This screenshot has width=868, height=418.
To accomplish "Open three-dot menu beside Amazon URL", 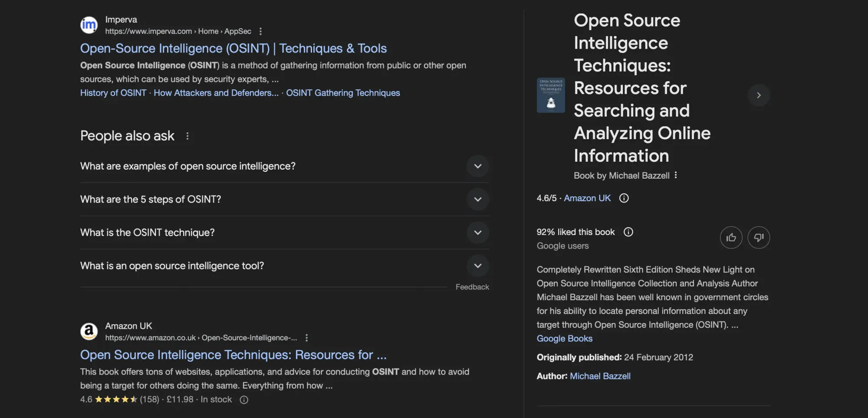I will pos(307,338).
